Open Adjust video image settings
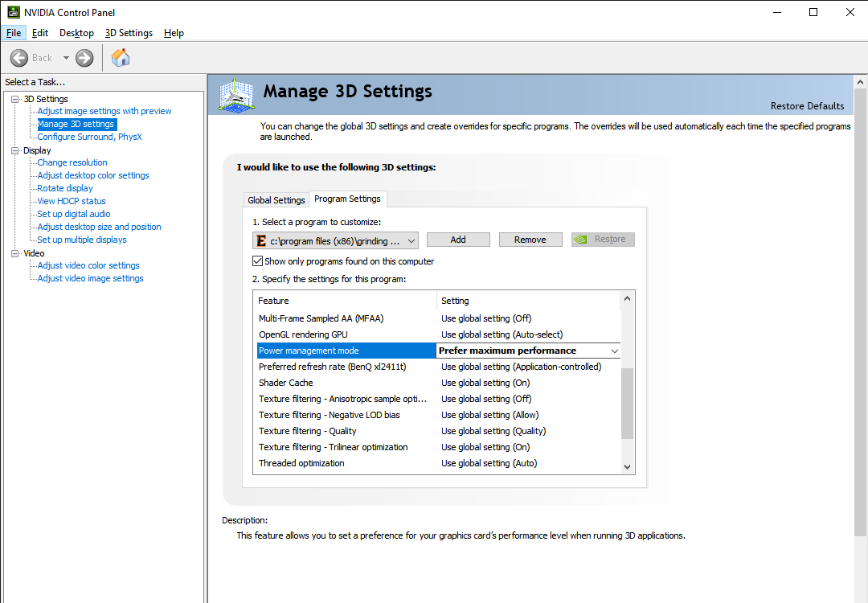The height and width of the screenshot is (603, 868). tap(90, 278)
